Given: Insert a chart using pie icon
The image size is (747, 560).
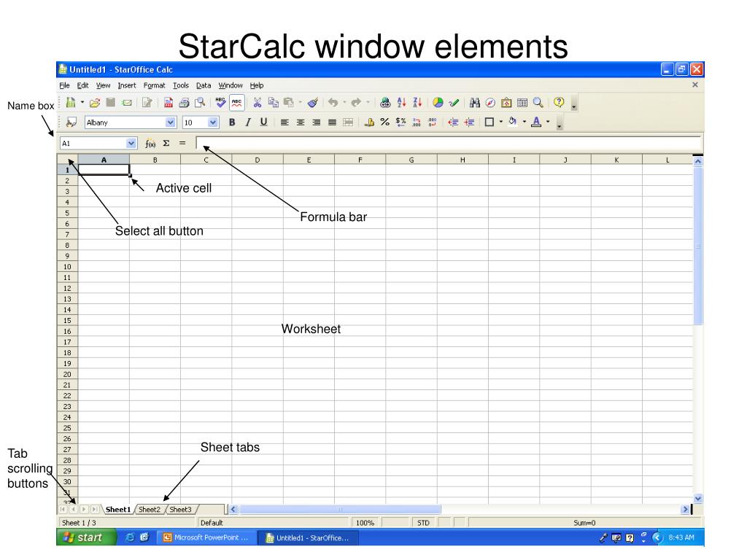Looking at the screenshot, I should tap(438, 102).
